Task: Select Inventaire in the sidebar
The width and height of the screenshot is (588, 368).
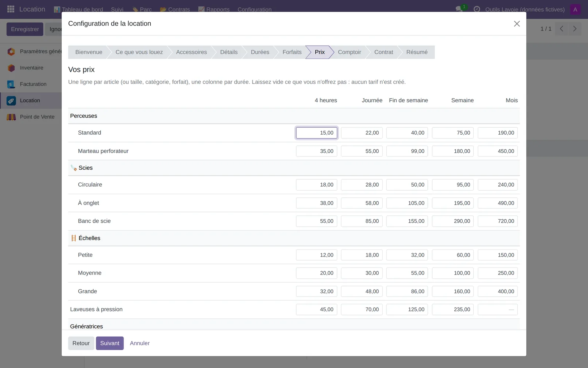Action: pos(32,68)
